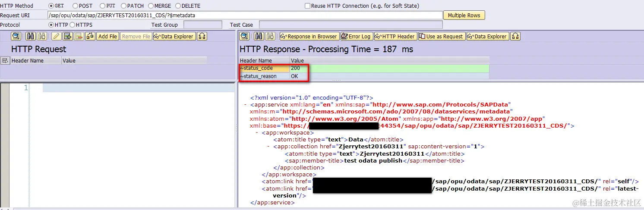Click the Test Group input field
Viewport: 644px width, 210px height.
(203, 25)
